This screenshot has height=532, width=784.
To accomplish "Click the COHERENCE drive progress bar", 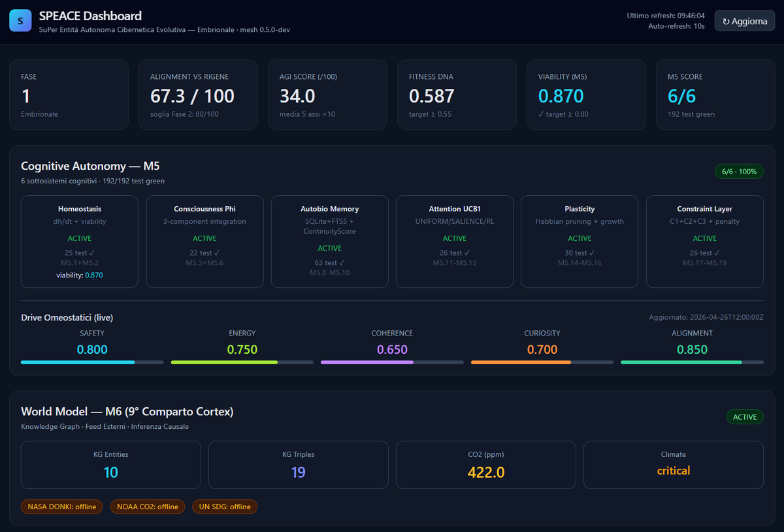I will pos(392,362).
